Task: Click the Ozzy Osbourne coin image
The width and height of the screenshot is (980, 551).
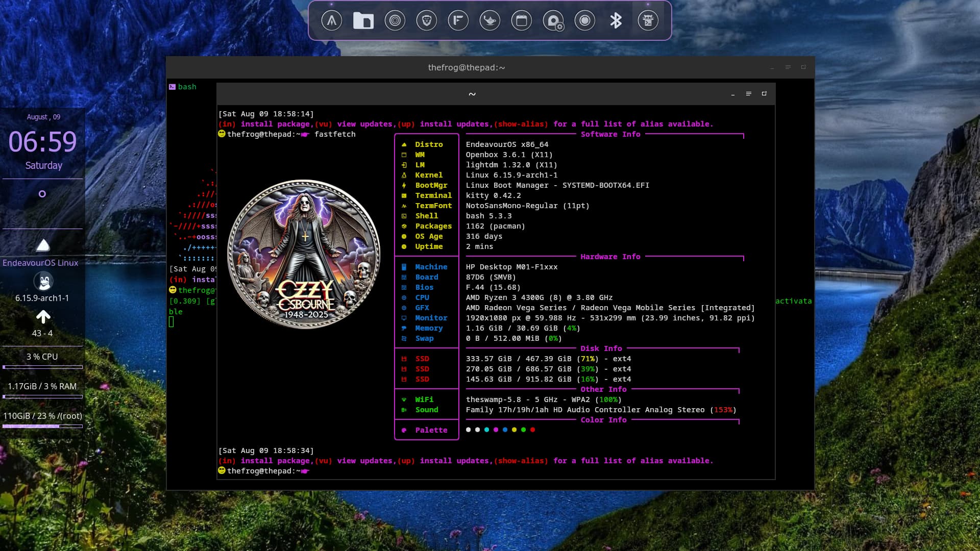Action: [304, 254]
